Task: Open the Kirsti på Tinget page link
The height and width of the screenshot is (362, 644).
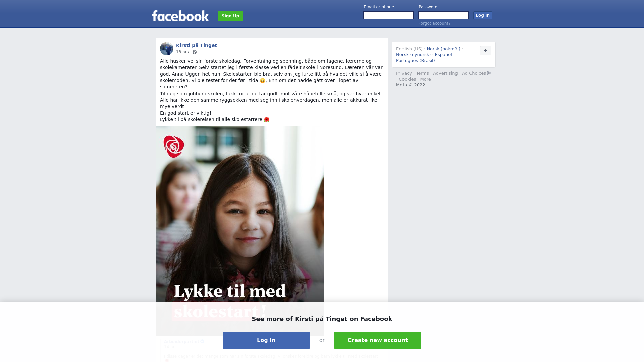Action: click(x=197, y=45)
